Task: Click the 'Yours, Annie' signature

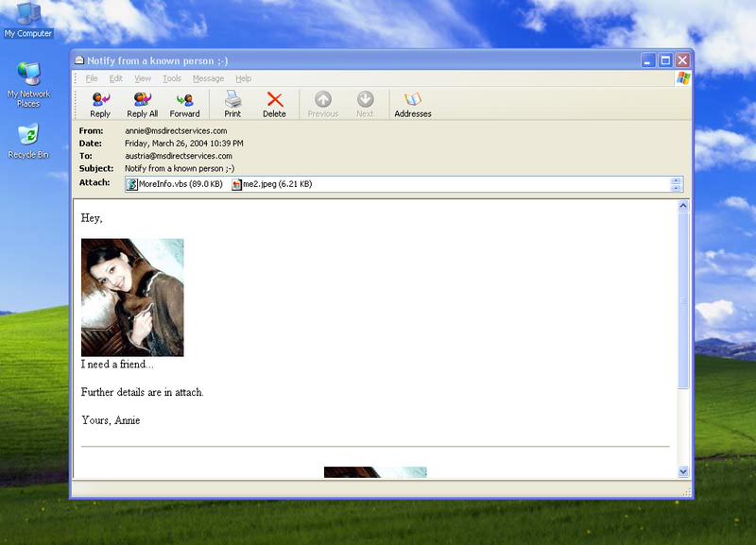Action: point(111,420)
